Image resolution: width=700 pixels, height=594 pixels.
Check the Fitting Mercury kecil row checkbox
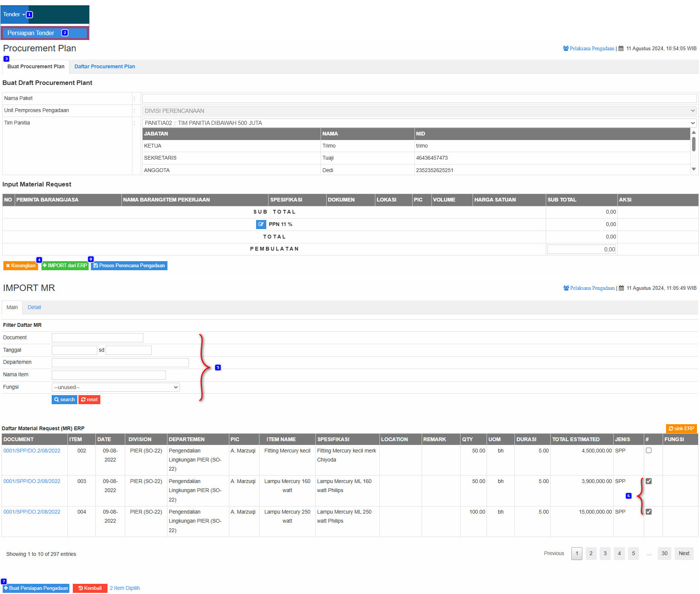pos(648,451)
